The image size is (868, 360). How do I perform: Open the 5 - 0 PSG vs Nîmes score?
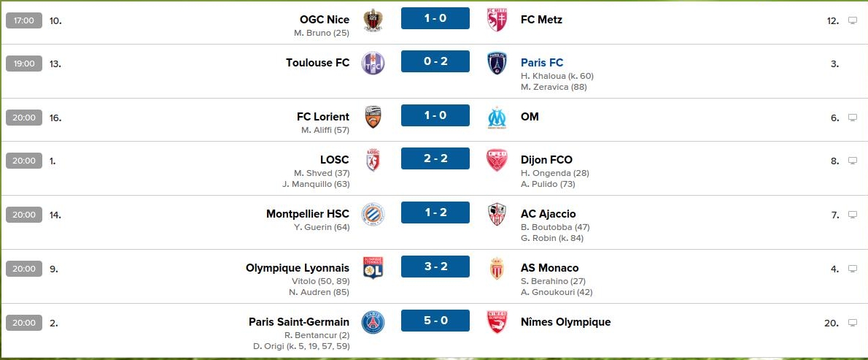(x=435, y=321)
